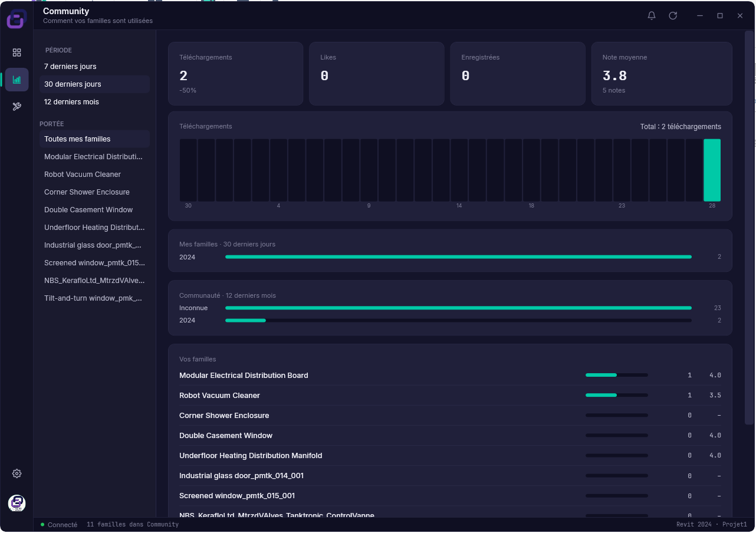The image size is (756, 533).
Task: Click the Likes stat card
Action: [377, 74]
